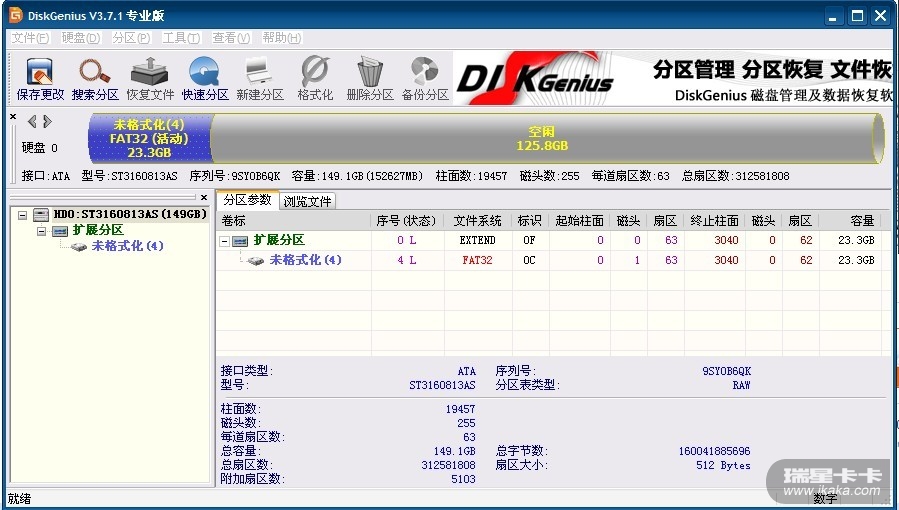
Task: Click the 附加扇区数 value 5103
Action: point(463,479)
